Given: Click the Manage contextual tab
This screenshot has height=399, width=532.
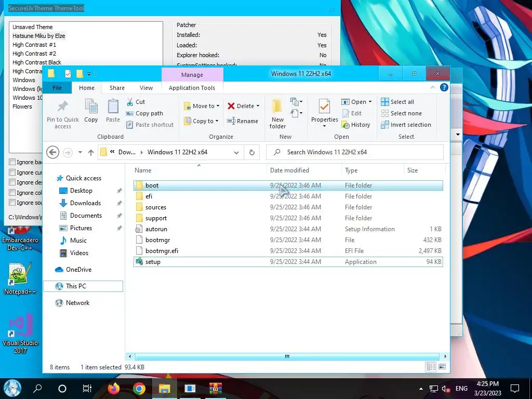Looking at the screenshot, I should pos(192,75).
